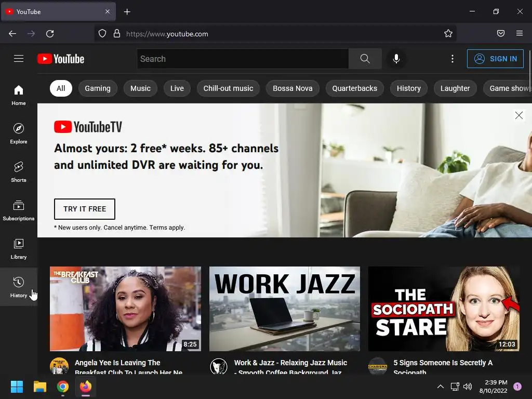This screenshot has height=399, width=532.
Task: Open the YouTube hamburger guide menu
Action: (x=19, y=59)
